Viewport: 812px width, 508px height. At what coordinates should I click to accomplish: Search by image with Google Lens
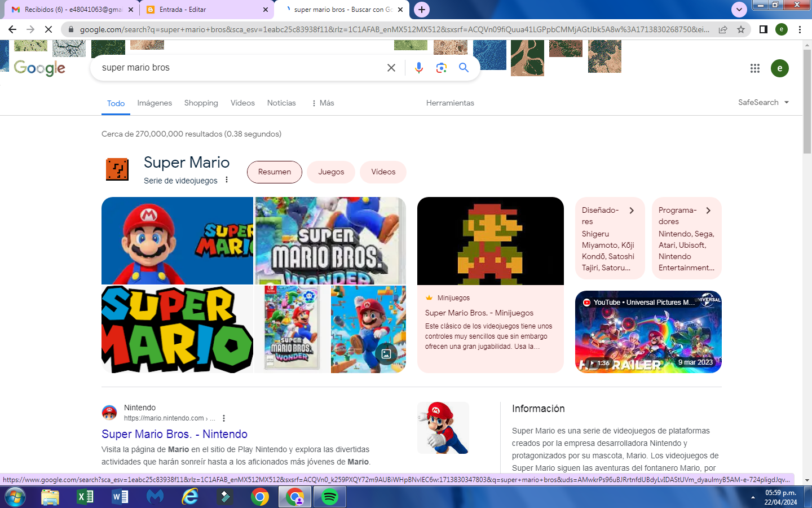(442, 68)
